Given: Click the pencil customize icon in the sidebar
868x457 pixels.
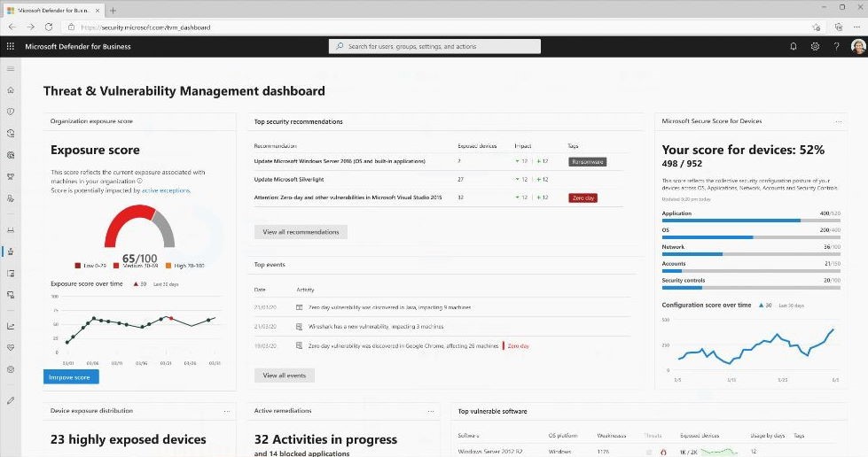Looking at the screenshot, I should (11, 400).
